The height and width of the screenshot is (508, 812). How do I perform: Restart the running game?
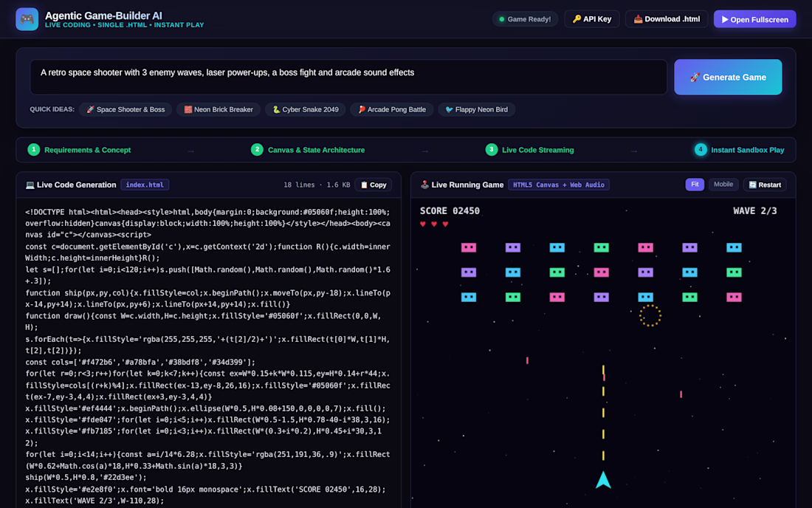point(765,185)
